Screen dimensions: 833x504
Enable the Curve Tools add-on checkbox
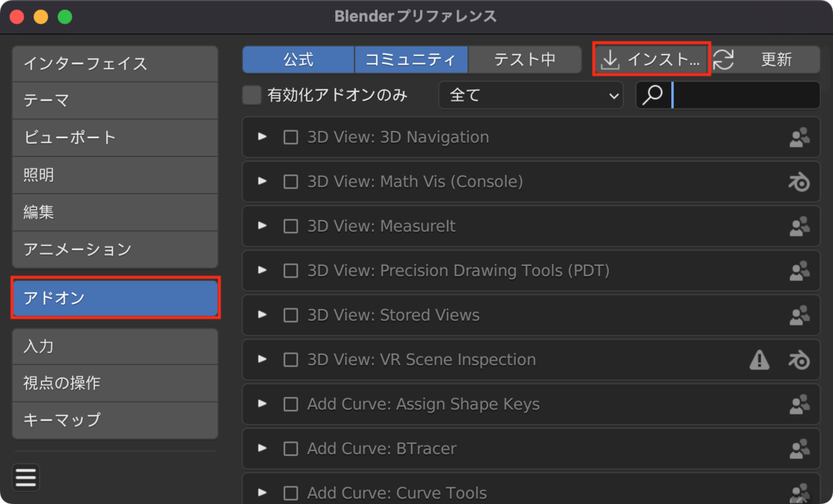[x=291, y=493]
